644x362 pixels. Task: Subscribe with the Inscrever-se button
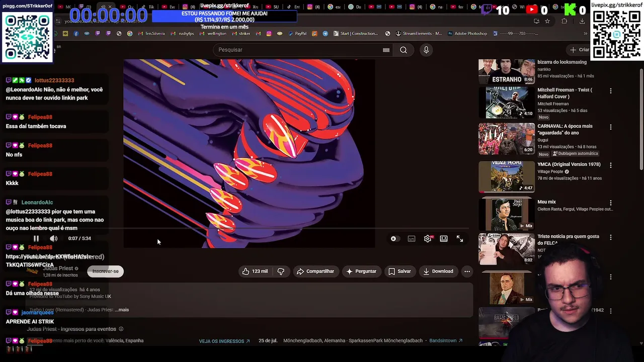pos(105,271)
